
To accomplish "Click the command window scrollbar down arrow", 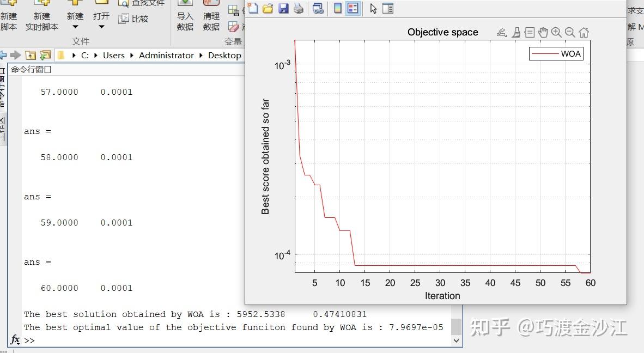I will [x=457, y=340].
